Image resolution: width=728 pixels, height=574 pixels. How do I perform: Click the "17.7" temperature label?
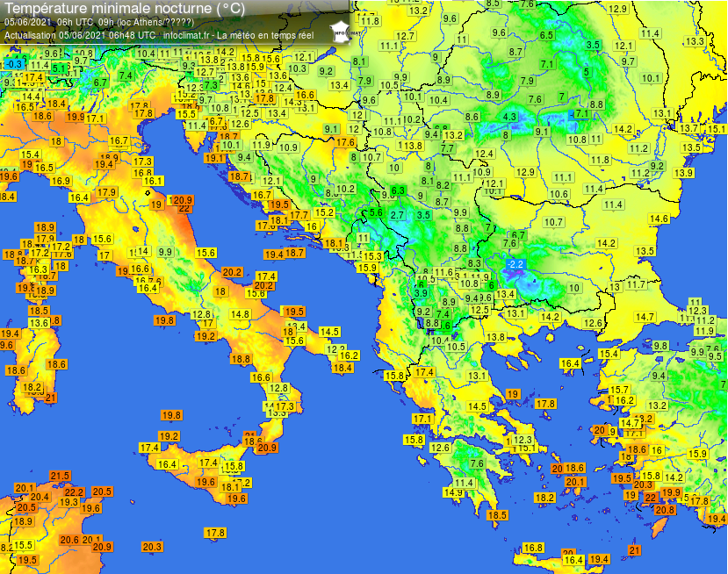[299, 215]
